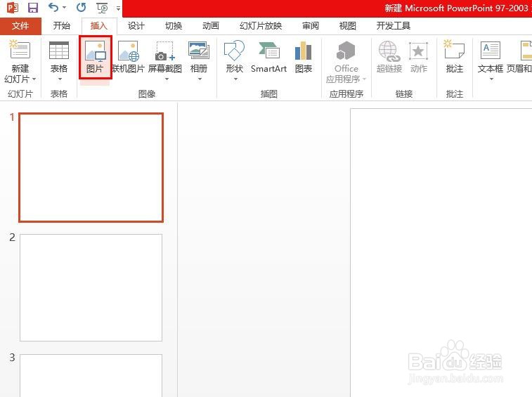Select the 插入 ribbon tab

pyautogui.click(x=98, y=26)
